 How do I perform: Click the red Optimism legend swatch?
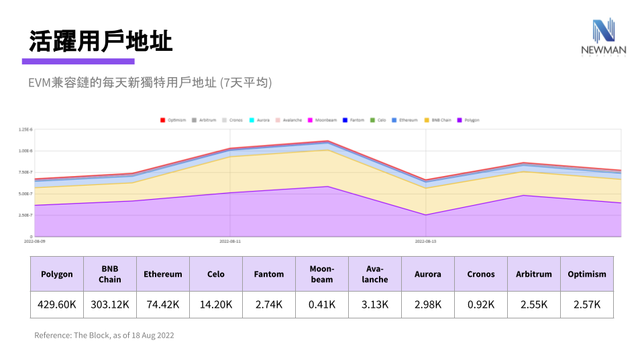pos(162,120)
